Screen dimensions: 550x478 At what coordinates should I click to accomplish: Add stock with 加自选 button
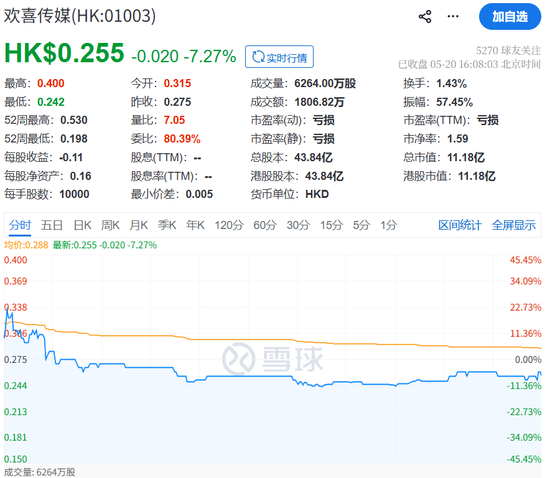click(510, 16)
